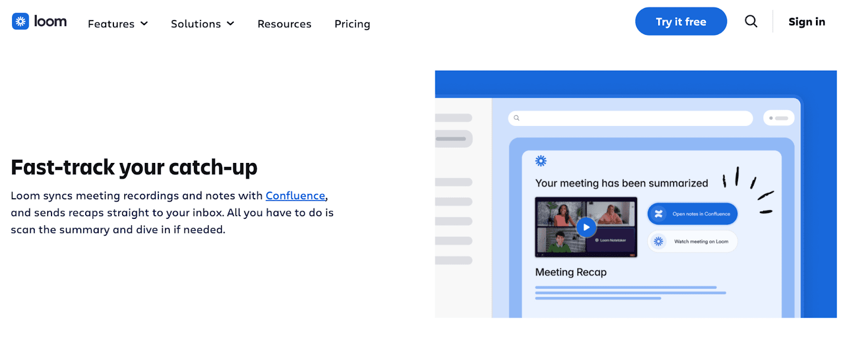This screenshot has width=868, height=347.
Task: Click Watch meeting on Loom button
Action: point(693,242)
